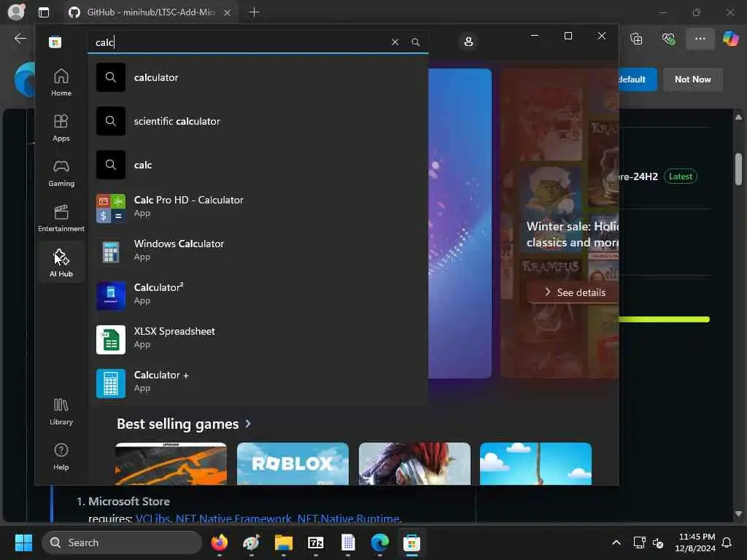
Task: Open the AI Hub section
Action: point(61,262)
